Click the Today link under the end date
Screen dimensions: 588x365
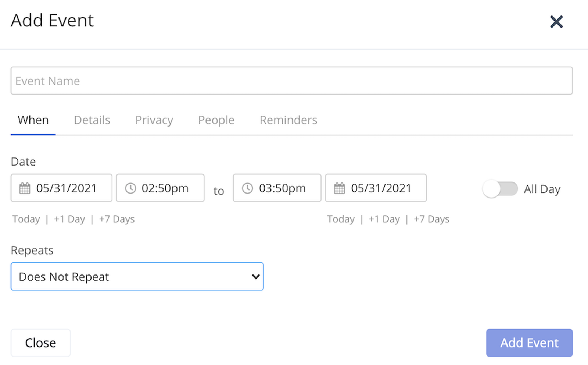pyautogui.click(x=341, y=219)
